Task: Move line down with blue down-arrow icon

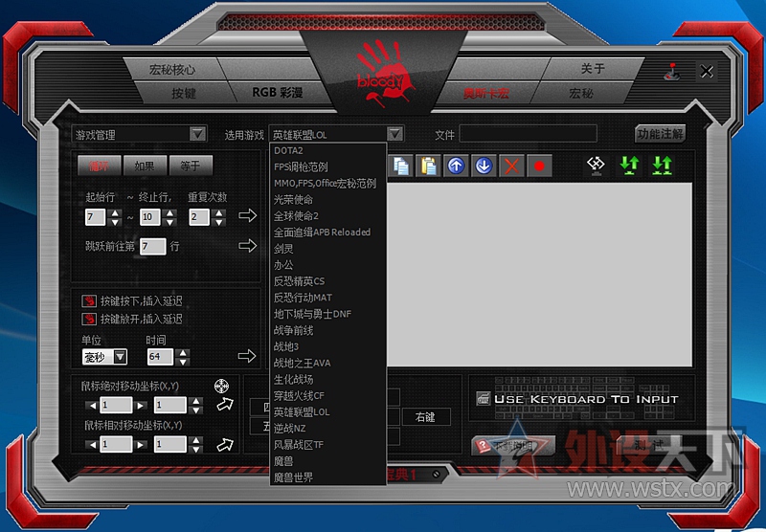Action: pyautogui.click(x=484, y=166)
